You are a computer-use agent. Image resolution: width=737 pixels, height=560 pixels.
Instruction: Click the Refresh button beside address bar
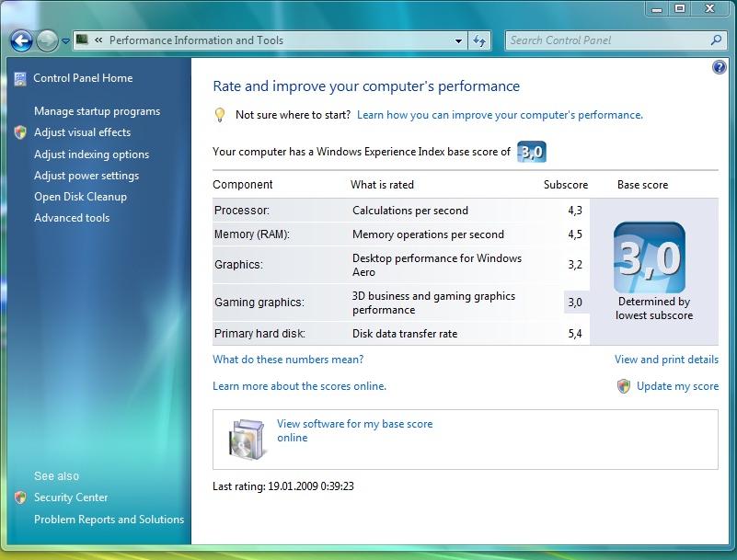click(x=479, y=40)
